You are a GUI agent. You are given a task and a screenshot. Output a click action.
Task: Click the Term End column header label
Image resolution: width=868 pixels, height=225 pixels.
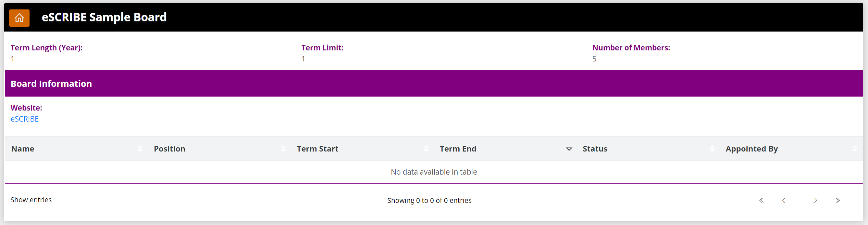tap(458, 149)
